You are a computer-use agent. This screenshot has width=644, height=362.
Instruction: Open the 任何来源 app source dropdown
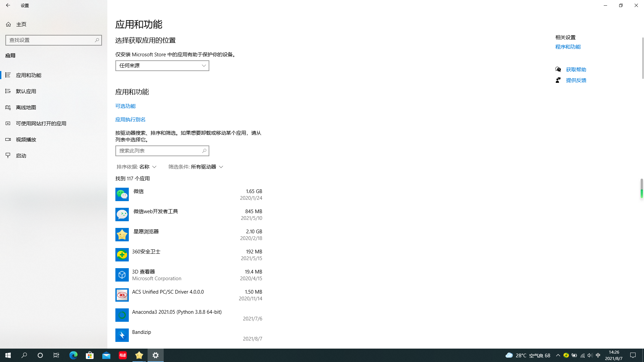(162, 65)
